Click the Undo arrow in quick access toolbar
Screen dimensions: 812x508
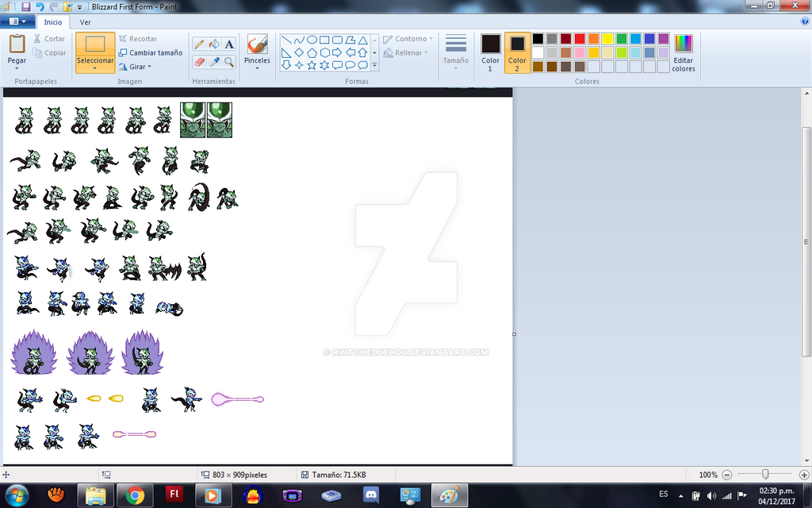point(40,6)
